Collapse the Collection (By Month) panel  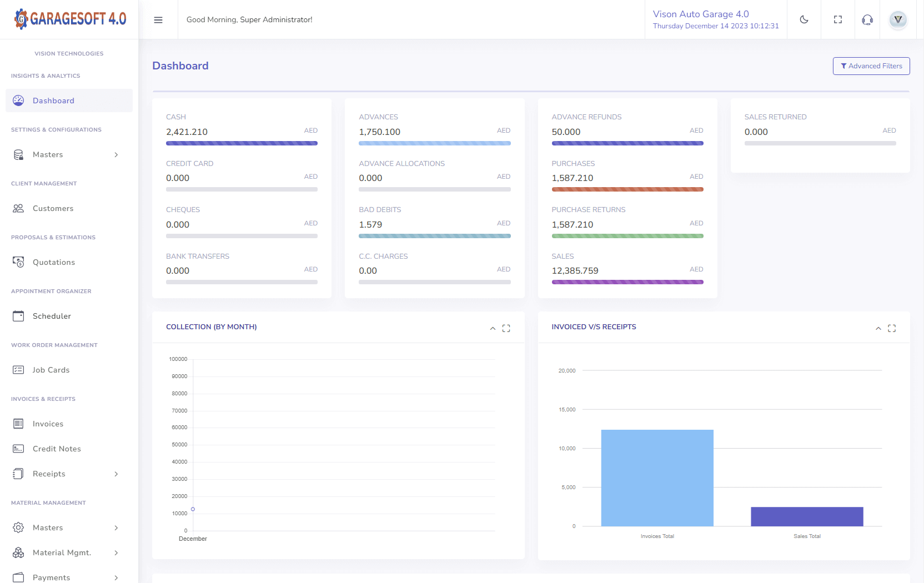coord(493,329)
